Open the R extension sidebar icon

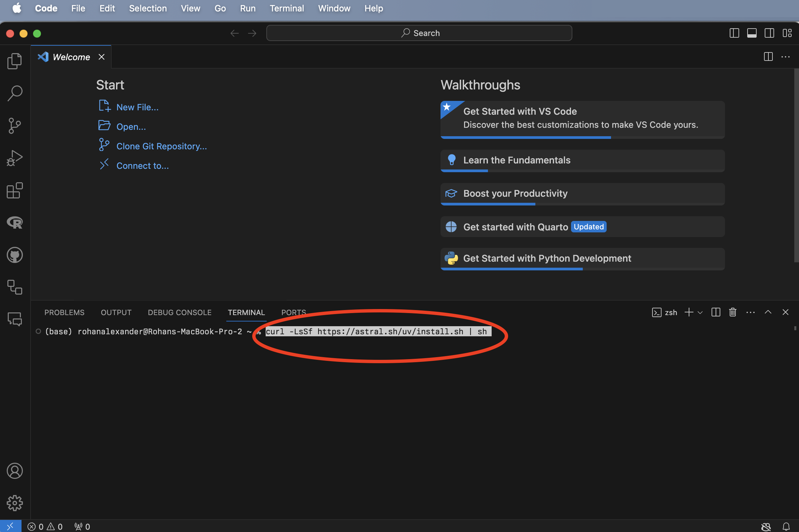(x=14, y=223)
